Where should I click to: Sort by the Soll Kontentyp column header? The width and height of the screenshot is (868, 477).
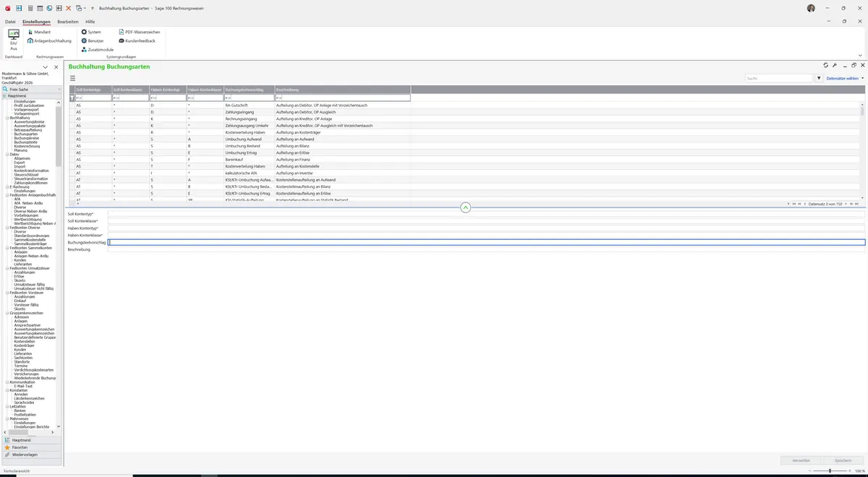click(93, 90)
